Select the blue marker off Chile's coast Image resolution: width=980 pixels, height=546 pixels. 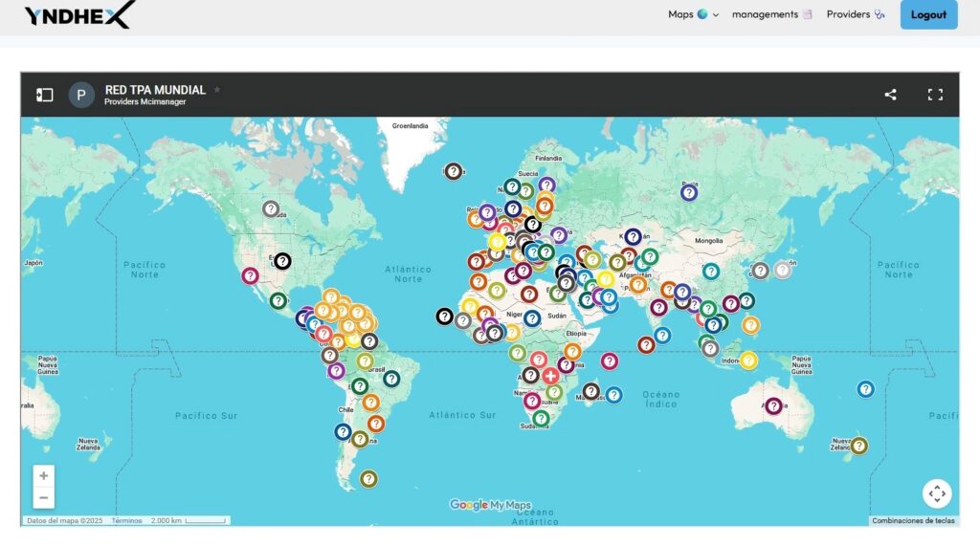[x=343, y=431]
